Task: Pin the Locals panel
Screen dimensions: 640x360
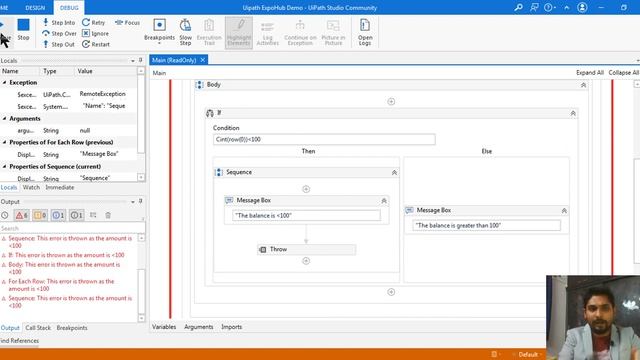Action: tap(140, 60)
